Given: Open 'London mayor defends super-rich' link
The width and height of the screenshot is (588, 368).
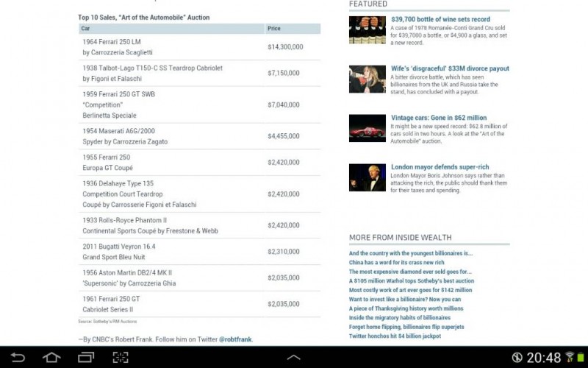Looking at the screenshot, I should pyautogui.click(x=440, y=167).
